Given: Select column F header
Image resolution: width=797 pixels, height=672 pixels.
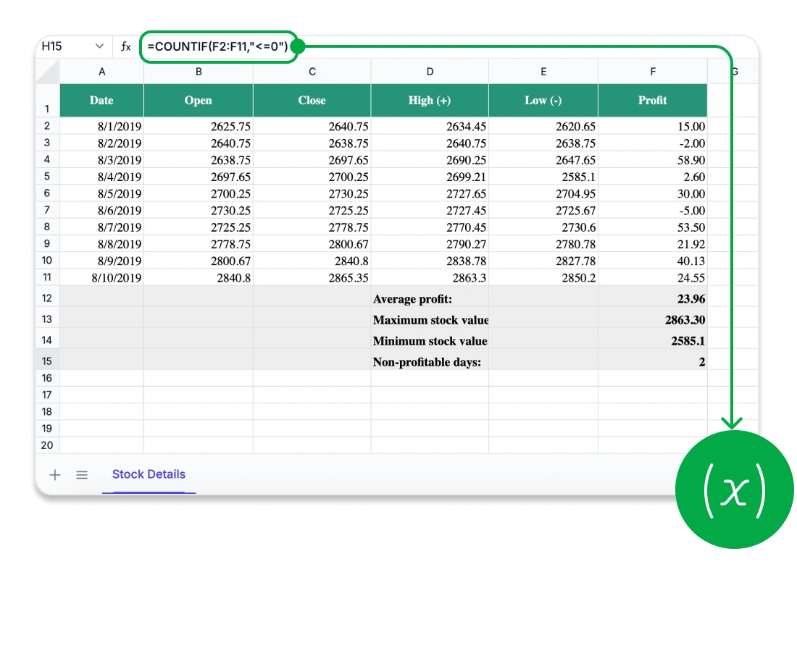Looking at the screenshot, I should point(651,71).
